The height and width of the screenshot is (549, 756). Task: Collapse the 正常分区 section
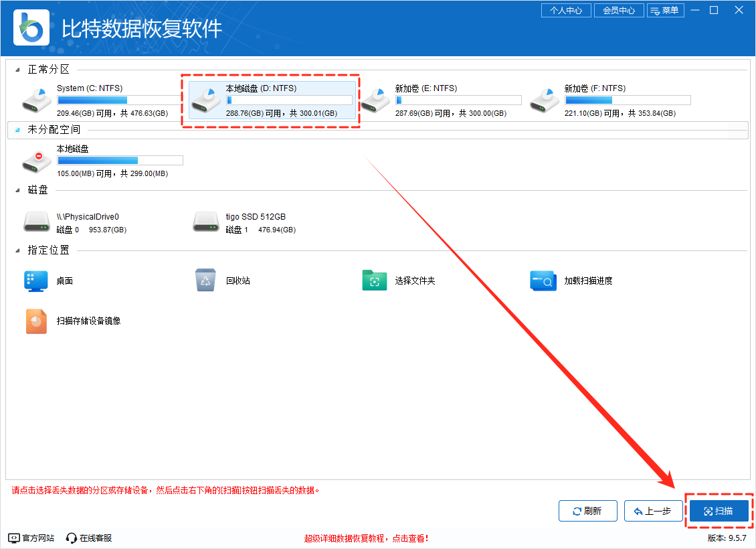pos(17,70)
